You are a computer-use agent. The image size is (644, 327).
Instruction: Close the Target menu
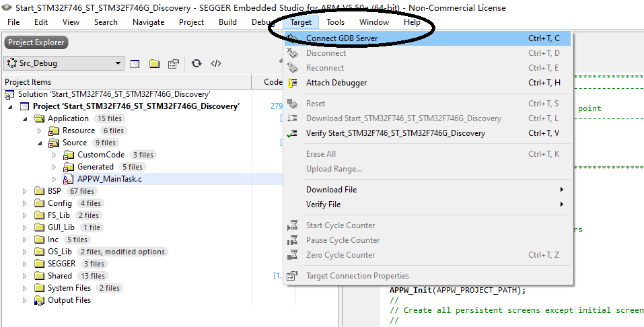(301, 22)
